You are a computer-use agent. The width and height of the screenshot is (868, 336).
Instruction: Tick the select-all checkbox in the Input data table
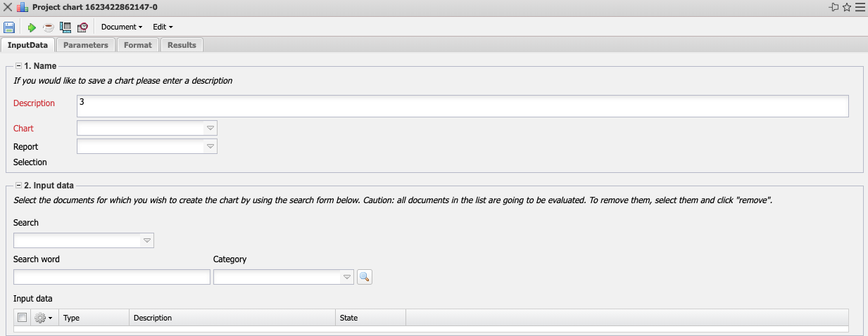pos(22,318)
